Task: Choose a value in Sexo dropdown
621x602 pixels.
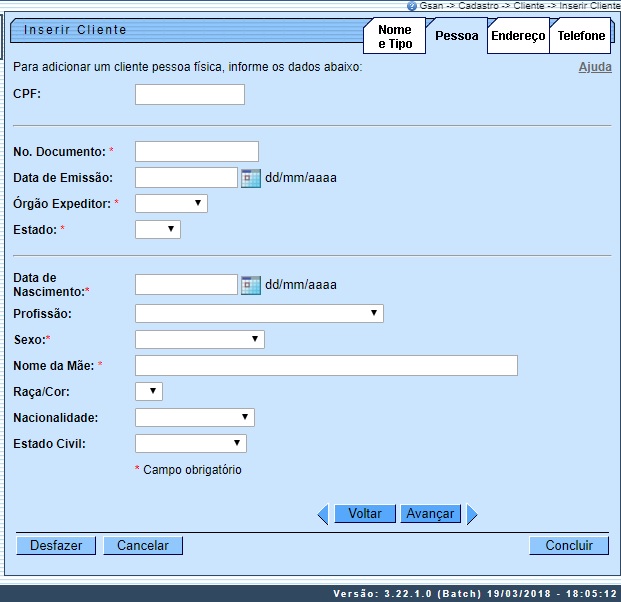Action: 200,339
